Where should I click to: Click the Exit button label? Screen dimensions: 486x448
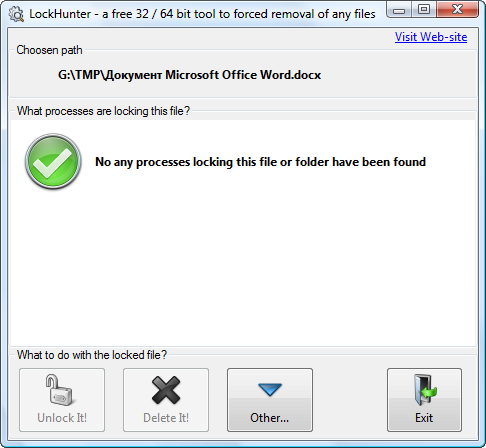pos(424,418)
